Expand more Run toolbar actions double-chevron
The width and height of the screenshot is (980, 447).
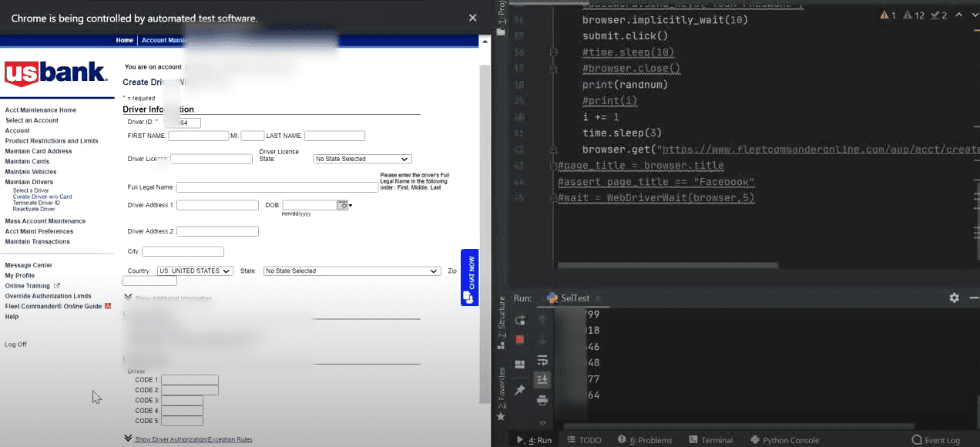click(x=542, y=422)
